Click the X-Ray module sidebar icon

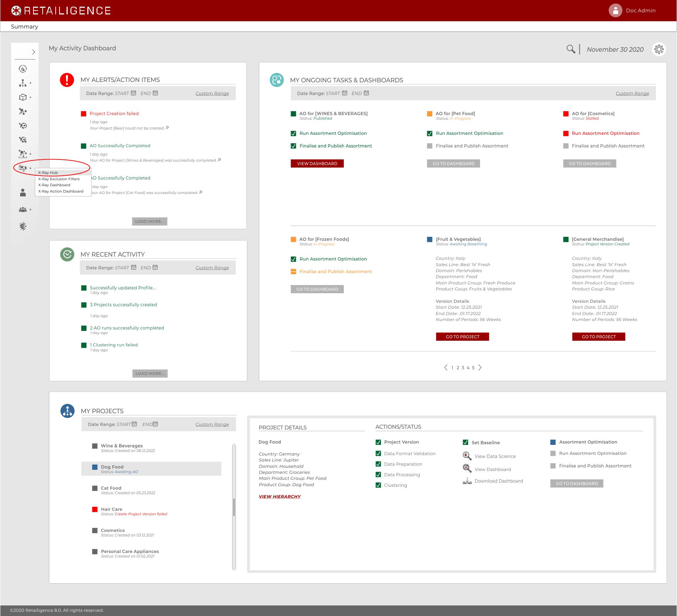(23, 168)
